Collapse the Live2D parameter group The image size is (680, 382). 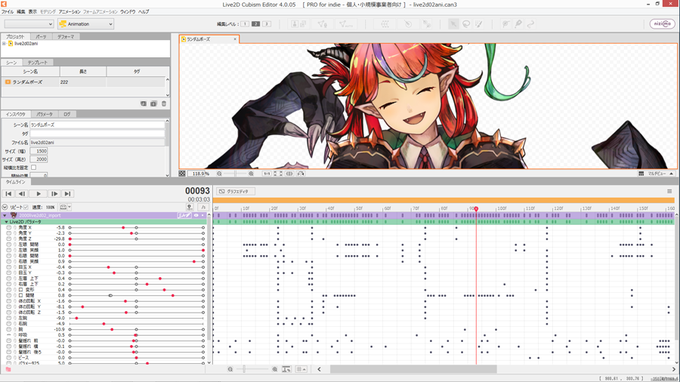[x=6, y=222]
